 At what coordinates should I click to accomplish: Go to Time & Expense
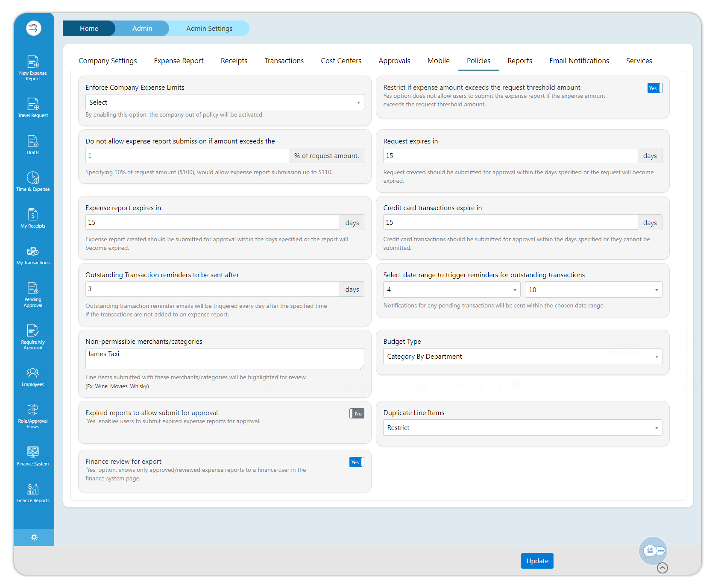[33, 181]
